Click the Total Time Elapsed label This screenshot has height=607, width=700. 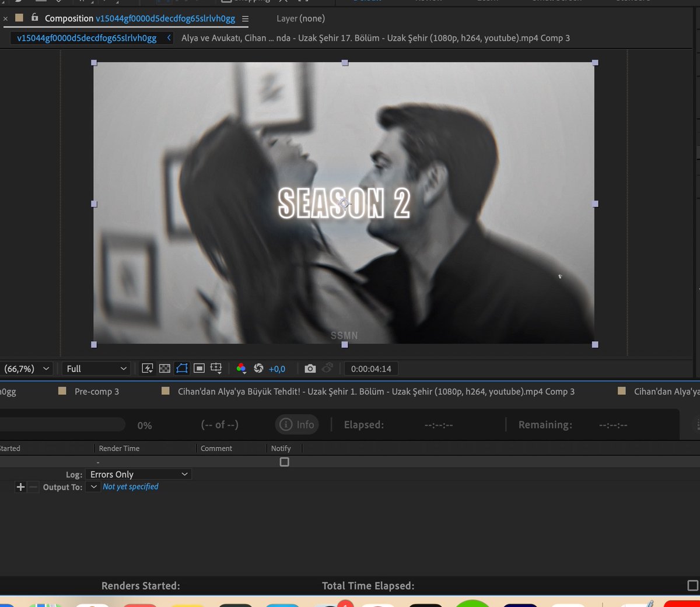tap(368, 585)
